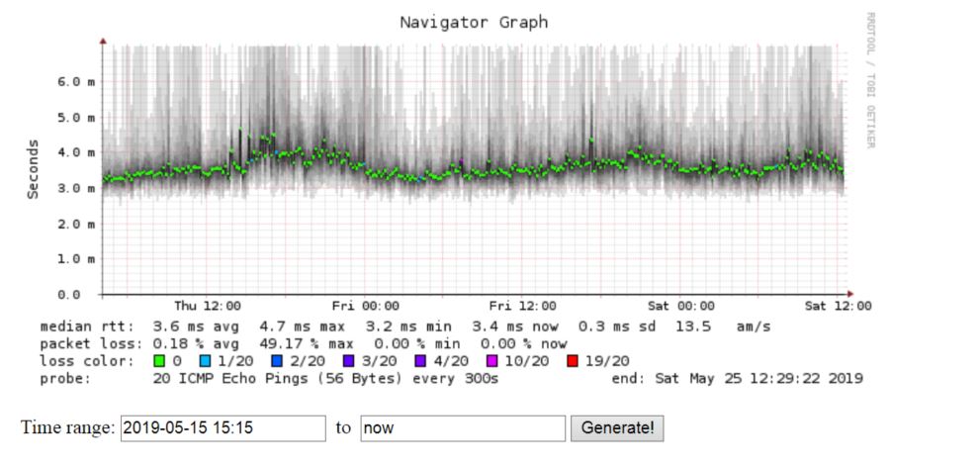Image resolution: width=980 pixels, height=468 pixels.
Task: Click the magenta 10/20 loss swatch
Action: coord(490,362)
